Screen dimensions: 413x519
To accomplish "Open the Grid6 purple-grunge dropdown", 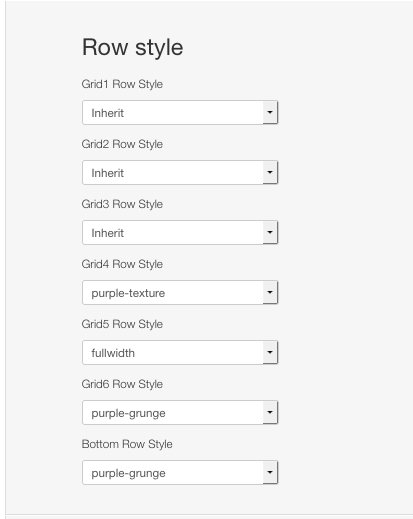I will tap(180, 413).
